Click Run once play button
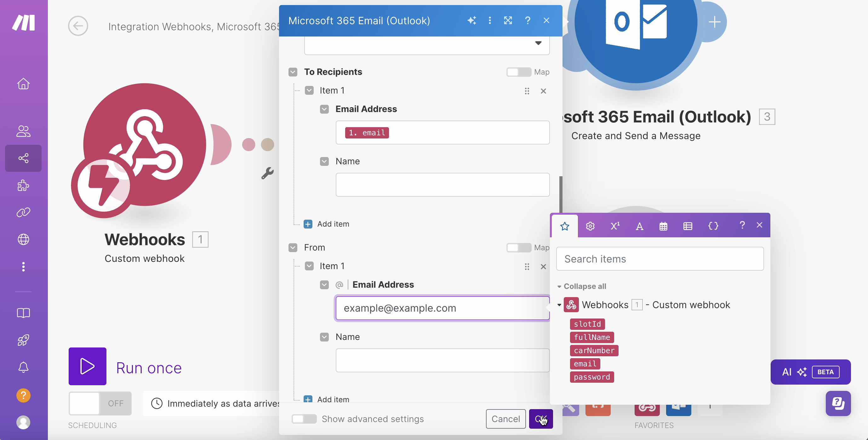The image size is (868, 440). coord(87,366)
